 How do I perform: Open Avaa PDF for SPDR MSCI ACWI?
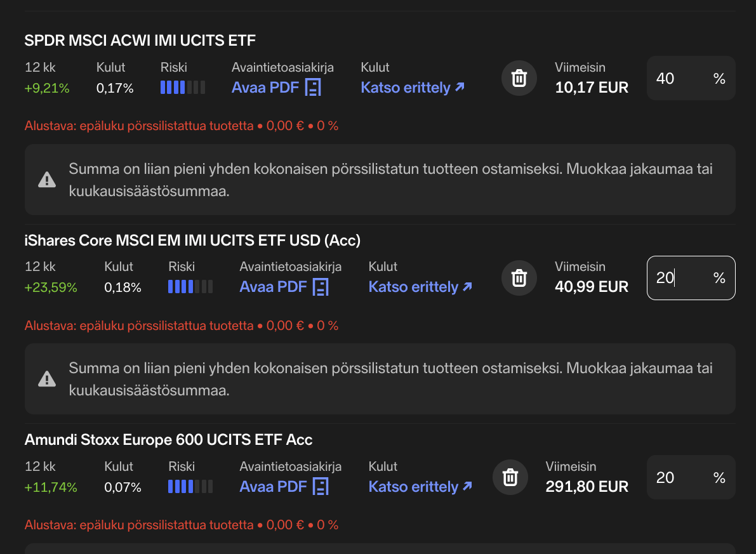click(265, 88)
